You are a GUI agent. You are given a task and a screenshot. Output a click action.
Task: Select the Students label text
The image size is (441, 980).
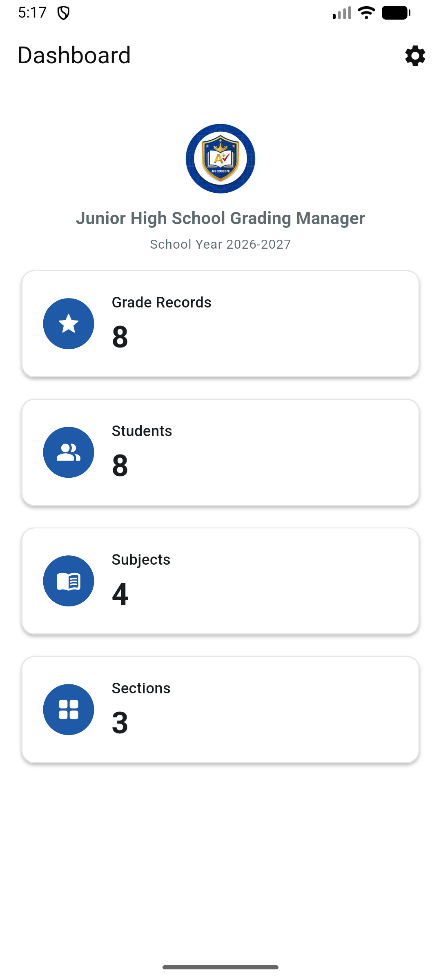142,431
